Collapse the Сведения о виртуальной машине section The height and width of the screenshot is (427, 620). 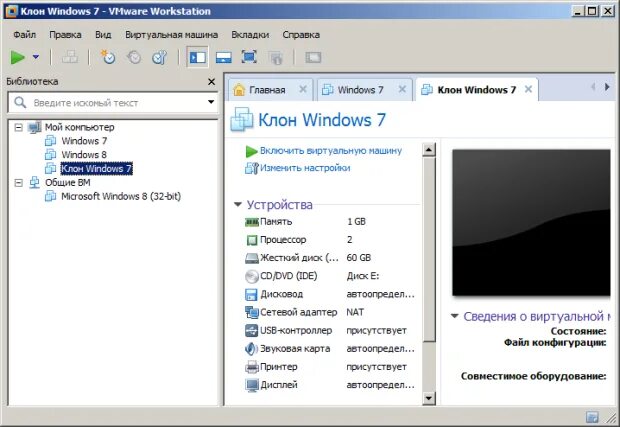pos(455,316)
